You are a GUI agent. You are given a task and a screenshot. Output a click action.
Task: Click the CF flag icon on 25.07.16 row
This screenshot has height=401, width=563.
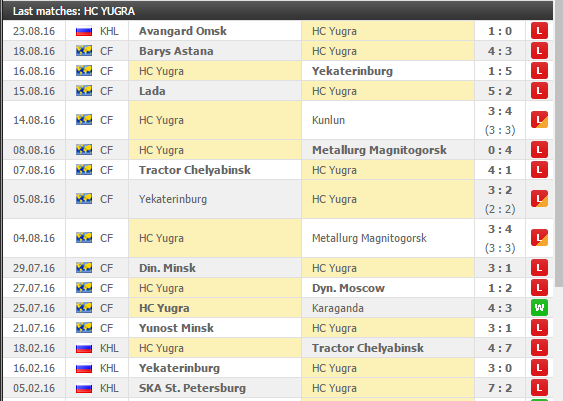point(84,308)
